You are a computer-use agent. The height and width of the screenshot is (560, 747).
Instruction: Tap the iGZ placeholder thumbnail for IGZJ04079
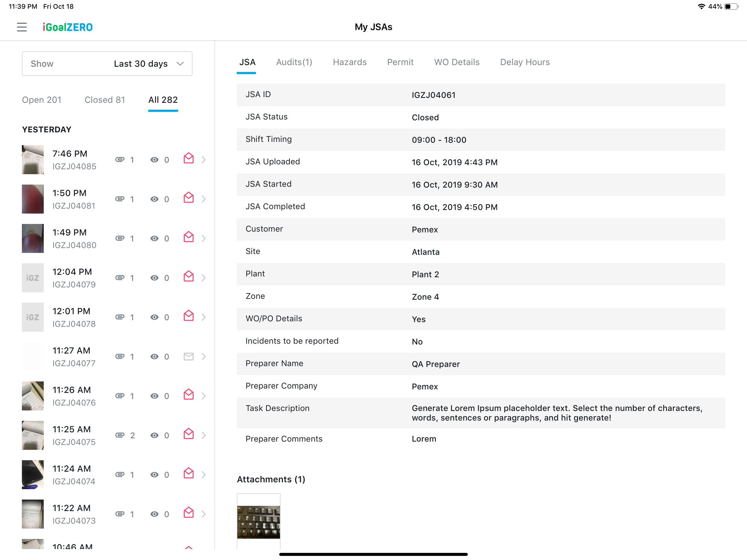33,278
